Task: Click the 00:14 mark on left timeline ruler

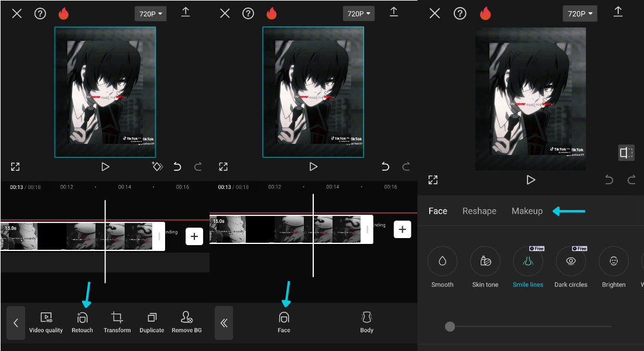Action: click(x=125, y=187)
